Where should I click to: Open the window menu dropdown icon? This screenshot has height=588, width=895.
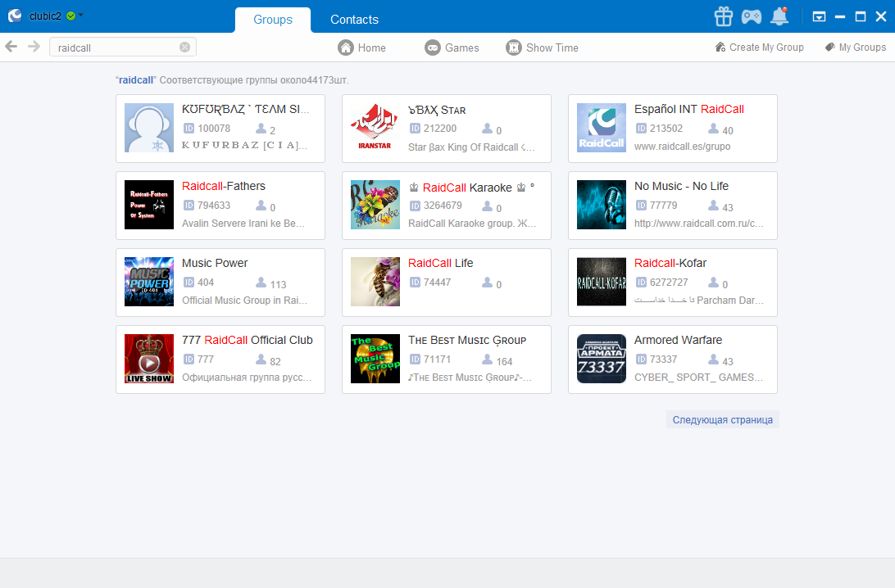(x=819, y=16)
